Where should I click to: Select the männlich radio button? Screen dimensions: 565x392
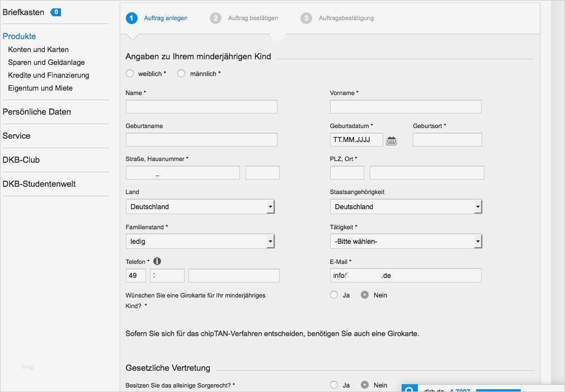181,73
